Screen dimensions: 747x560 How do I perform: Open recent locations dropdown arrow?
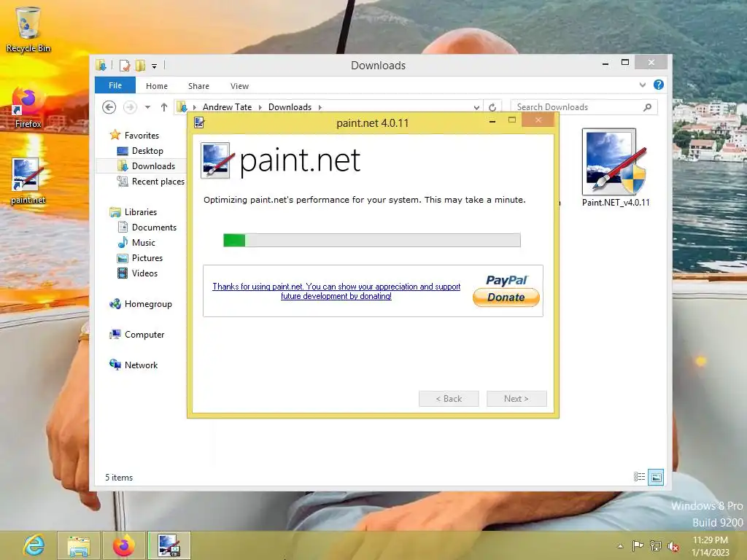tap(147, 107)
